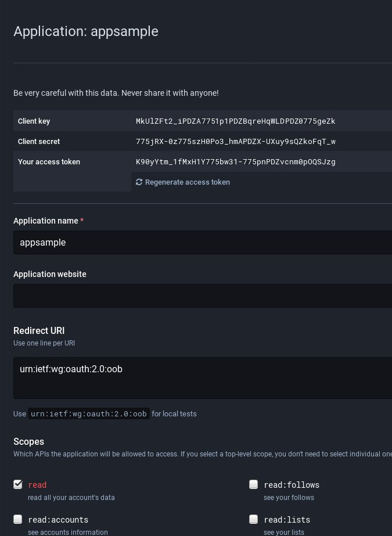
Task: Place cursor in the Redirect URI text area
Action: coord(202,377)
